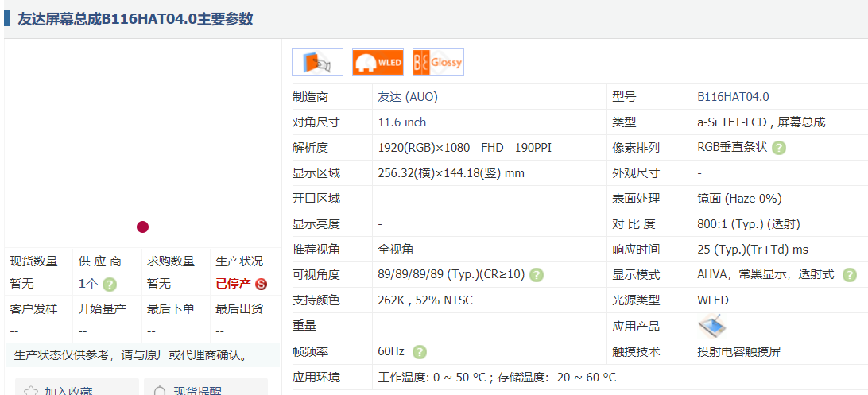868x395 pixels.
Task: Click the WLED backlight icon
Action: (378, 62)
